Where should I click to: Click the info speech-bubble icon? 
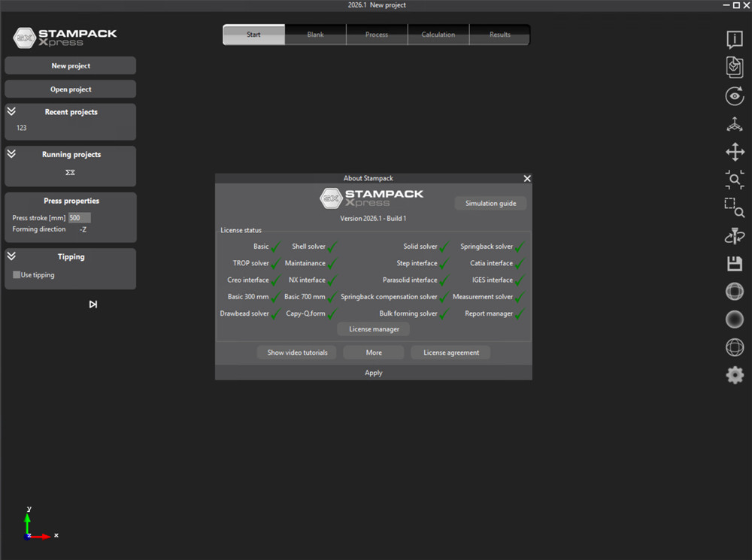(x=734, y=39)
